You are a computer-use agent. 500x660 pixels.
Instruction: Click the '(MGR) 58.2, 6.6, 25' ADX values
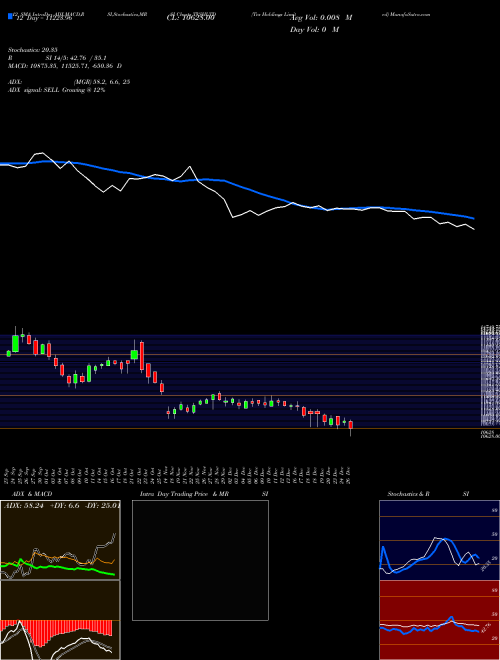tap(101, 82)
